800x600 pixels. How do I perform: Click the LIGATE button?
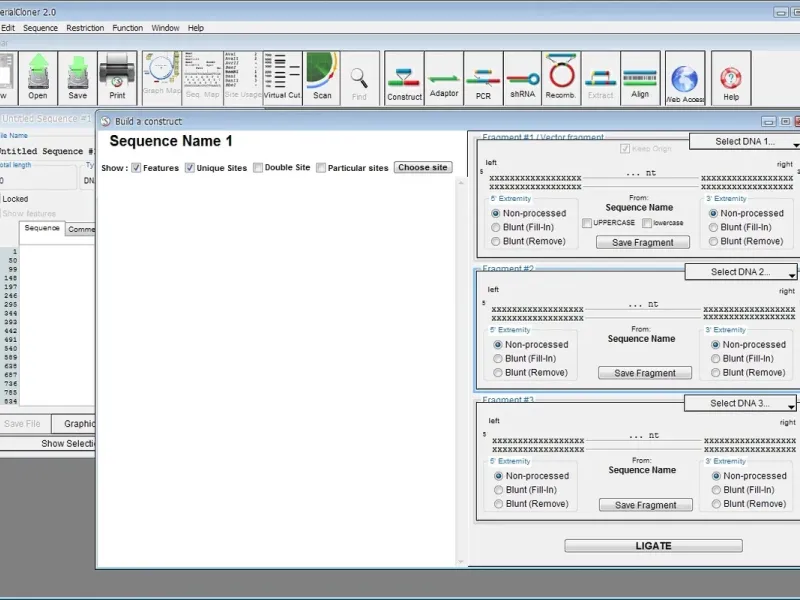pyautogui.click(x=654, y=545)
